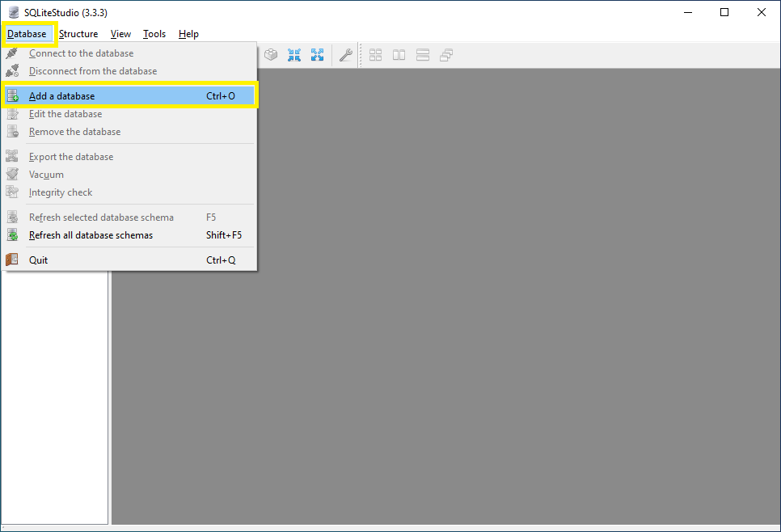781x532 pixels.
Task: Quit SQLiteStudio from the menu
Action: coord(129,260)
